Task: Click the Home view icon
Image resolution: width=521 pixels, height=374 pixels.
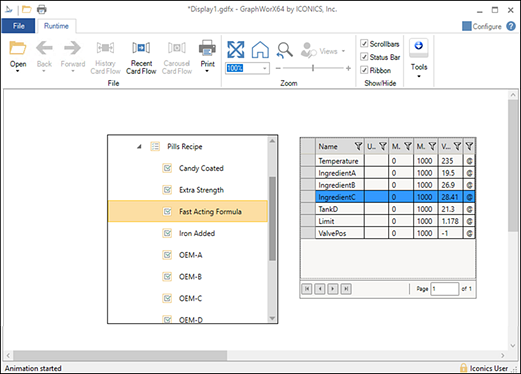Action: pyautogui.click(x=260, y=50)
